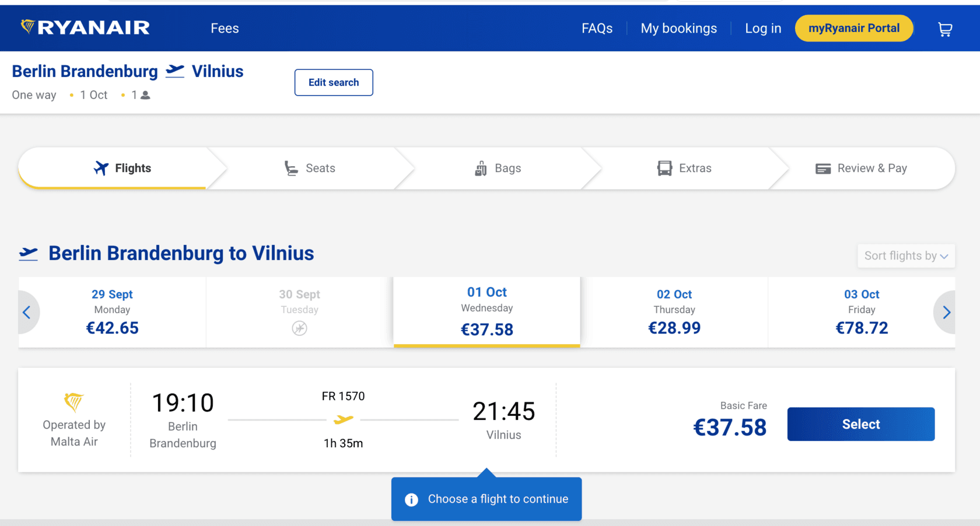Viewport: 980px width, 526px height.
Task: Go to the Review & Pay step
Action: tap(862, 168)
